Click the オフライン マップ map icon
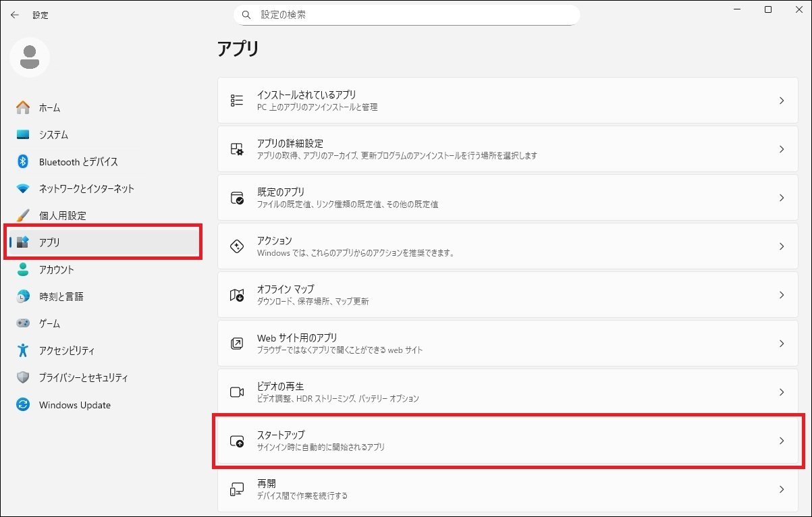 [237, 295]
